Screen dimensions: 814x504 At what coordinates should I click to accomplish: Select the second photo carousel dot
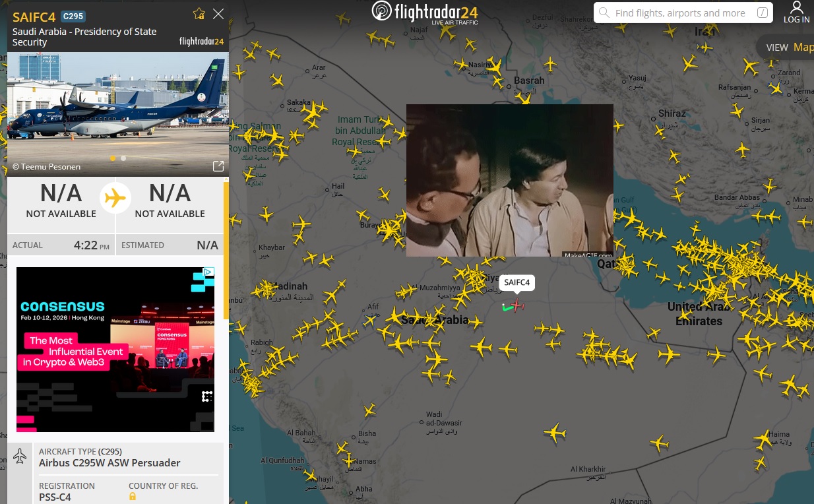(123, 158)
